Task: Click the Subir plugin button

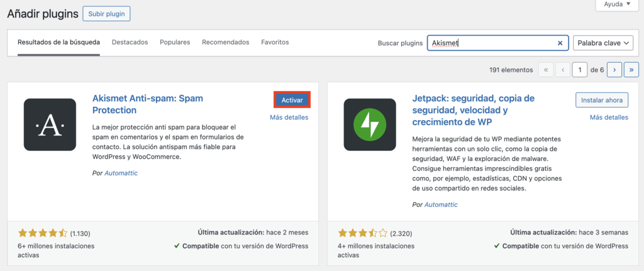Action: pyautogui.click(x=106, y=13)
